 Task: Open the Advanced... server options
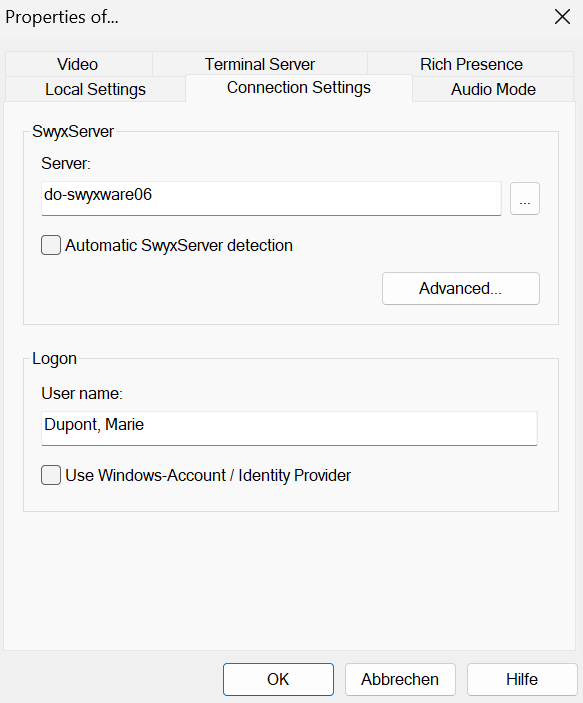pos(461,288)
